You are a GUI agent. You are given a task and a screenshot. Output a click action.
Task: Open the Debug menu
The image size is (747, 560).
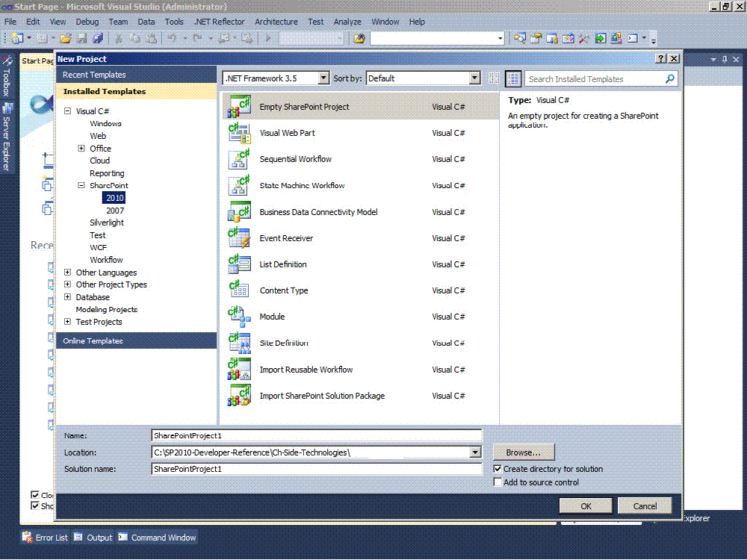point(87,22)
